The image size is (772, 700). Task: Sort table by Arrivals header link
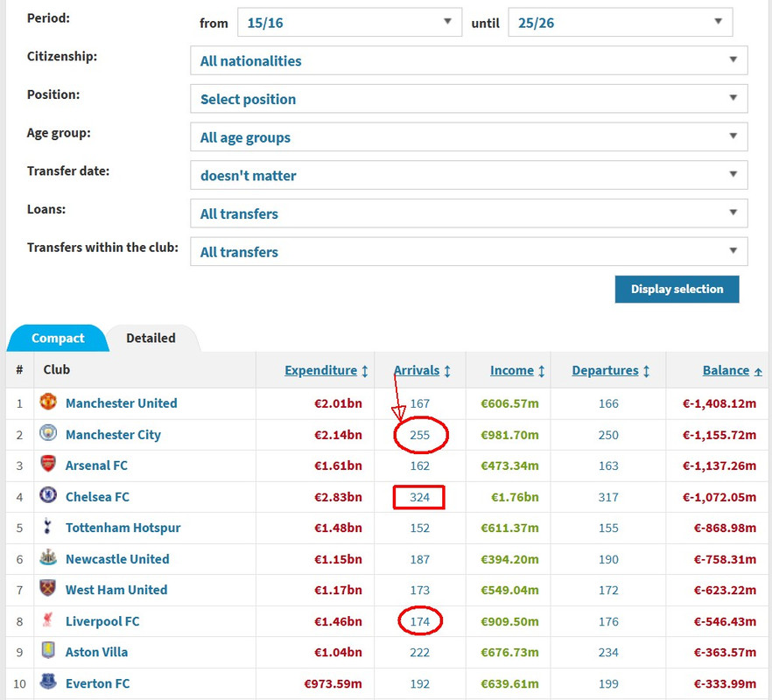(x=417, y=370)
